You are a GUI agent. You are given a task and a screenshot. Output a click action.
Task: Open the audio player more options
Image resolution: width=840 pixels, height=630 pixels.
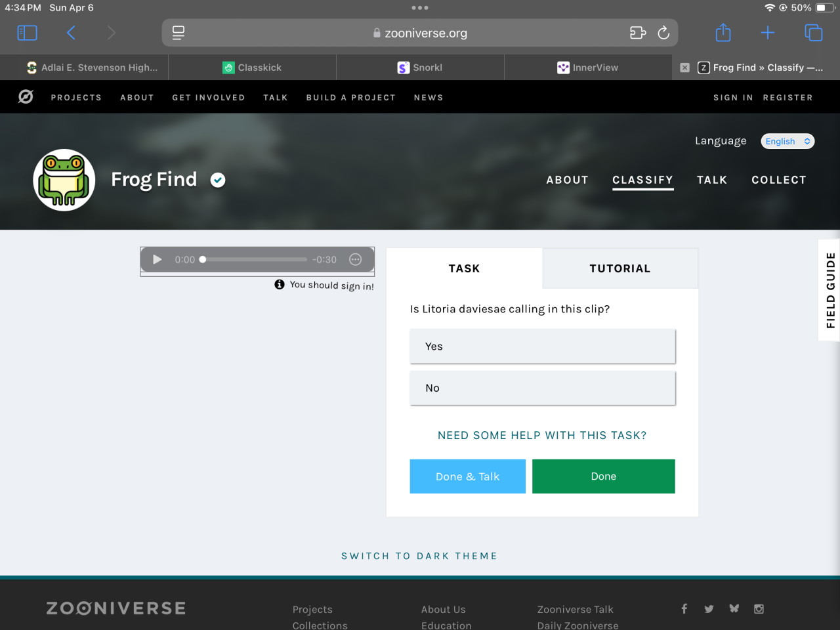[356, 260]
